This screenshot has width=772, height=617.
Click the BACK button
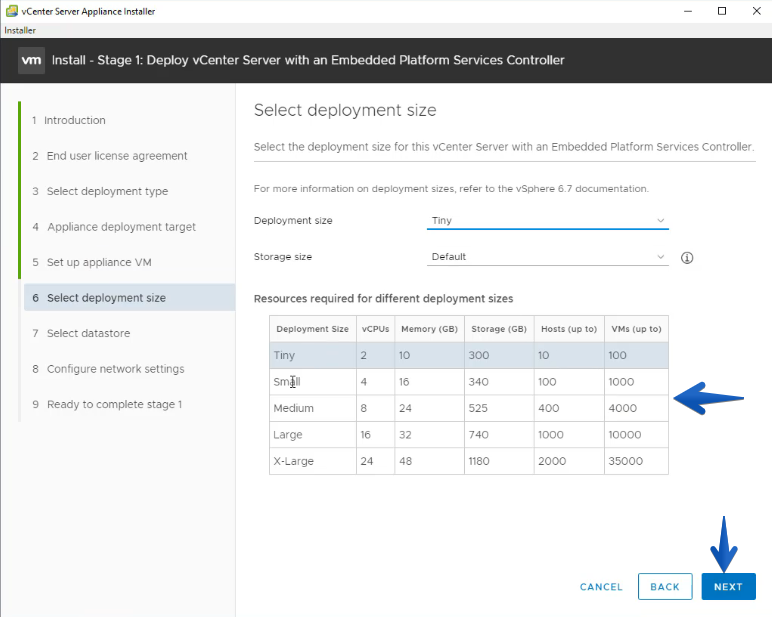(x=665, y=586)
